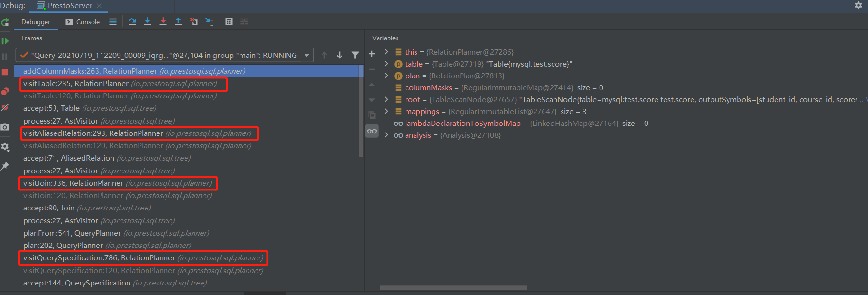
Task: Click the Trace Current Stream Chain icon
Action: pos(244,21)
